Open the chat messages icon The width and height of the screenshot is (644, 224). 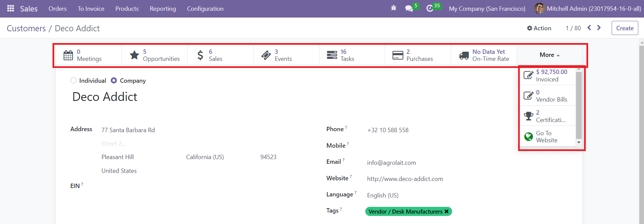pyautogui.click(x=409, y=8)
